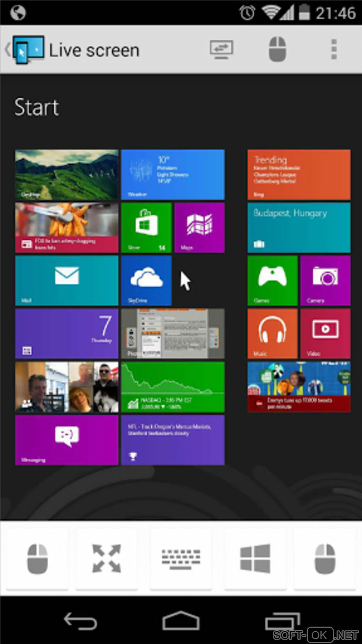
Task: Open the Messaging tile
Action: tap(67, 440)
